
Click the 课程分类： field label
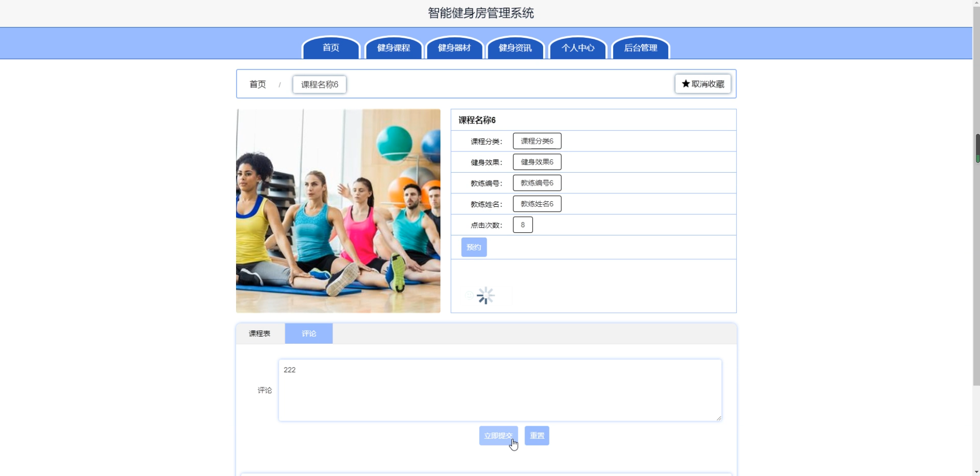[x=487, y=142]
